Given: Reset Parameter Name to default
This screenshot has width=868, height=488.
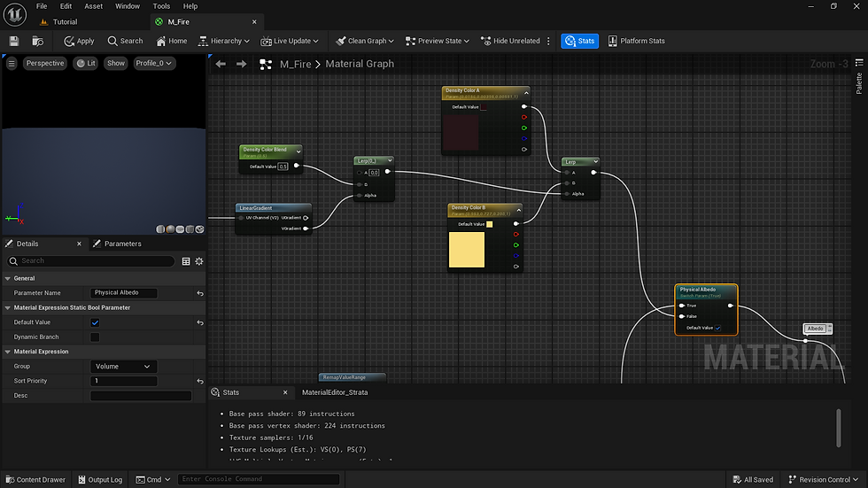Looking at the screenshot, I should (200, 293).
